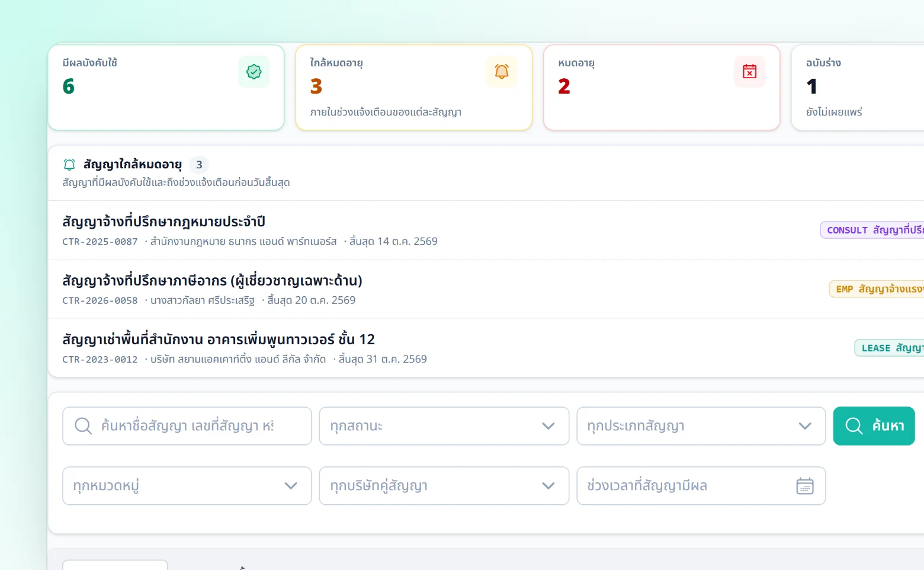Screen dimensions: 924x570
Task: Click นางสาวกัลยา ศรีประเสริฐ party name
Action: pos(203,300)
